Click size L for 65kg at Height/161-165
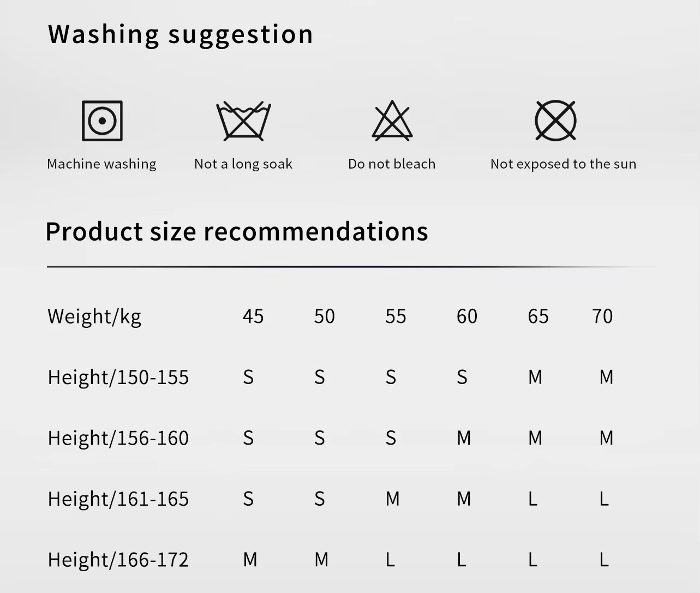This screenshot has height=593, width=700. coord(533,499)
